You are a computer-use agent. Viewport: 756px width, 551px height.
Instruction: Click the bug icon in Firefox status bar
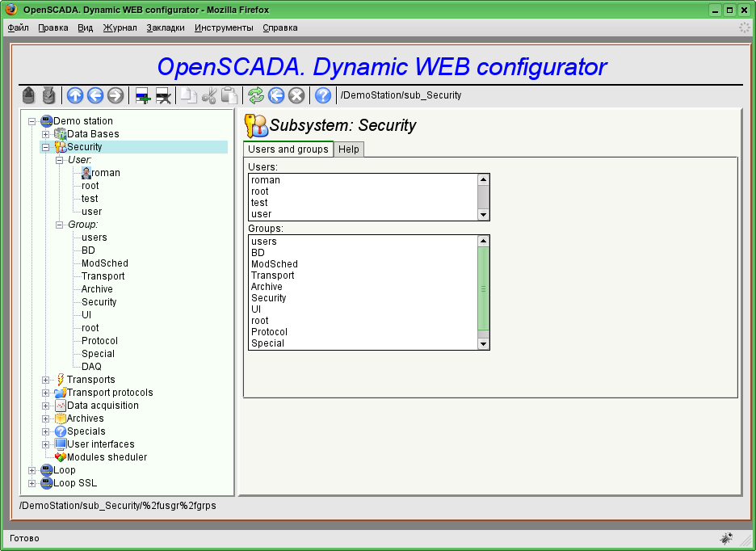[726, 538]
